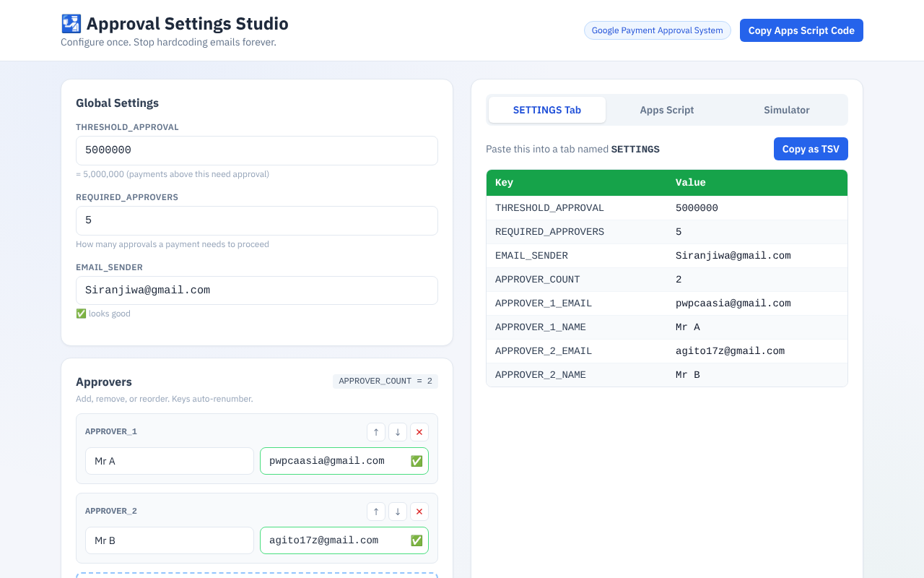Screen dimensions: 924x578
Task: Select REQUIRED_APPROVERS key cell in table
Action: [577, 232]
